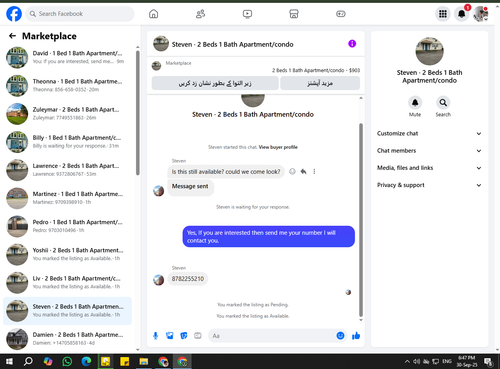The image size is (500, 369).
Task: Record a voice clip with microphone icon
Action: (x=155, y=336)
